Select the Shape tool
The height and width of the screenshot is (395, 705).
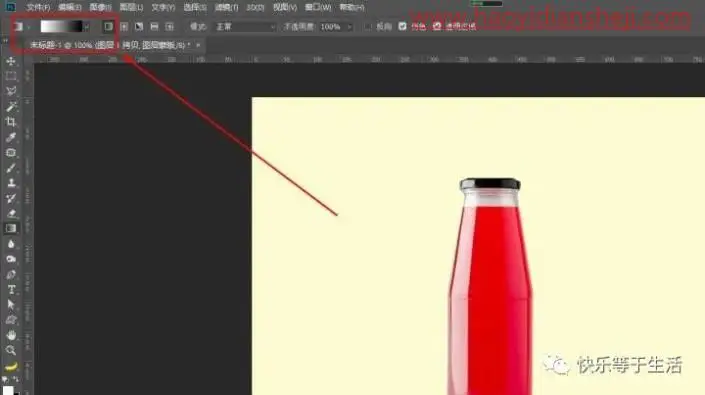click(x=11, y=320)
